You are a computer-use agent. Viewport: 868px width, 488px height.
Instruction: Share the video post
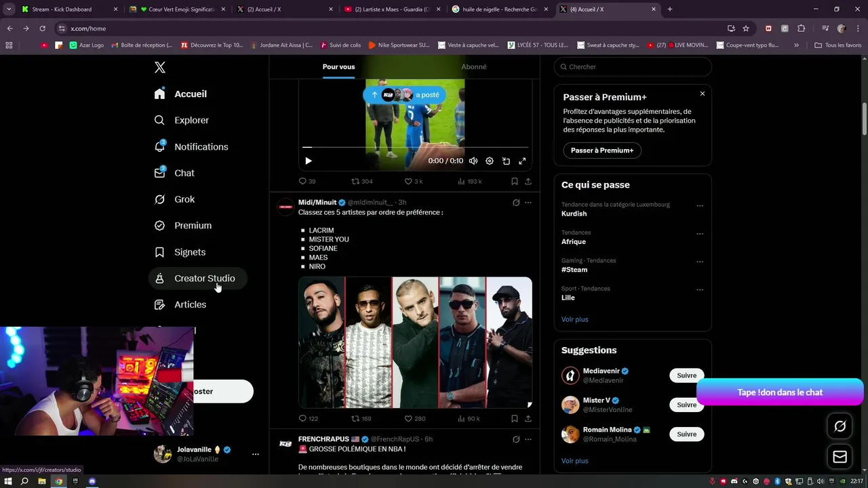click(528, 181)
